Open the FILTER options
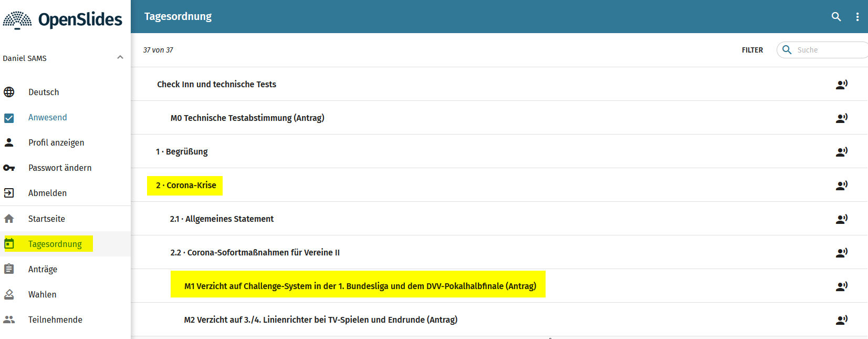Viewport: 868px width, 339px height. 752,50
